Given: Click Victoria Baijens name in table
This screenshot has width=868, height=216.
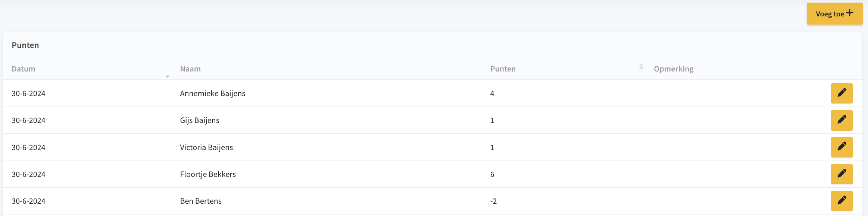Looking at the screenshot, I should [x=206, y=147].
